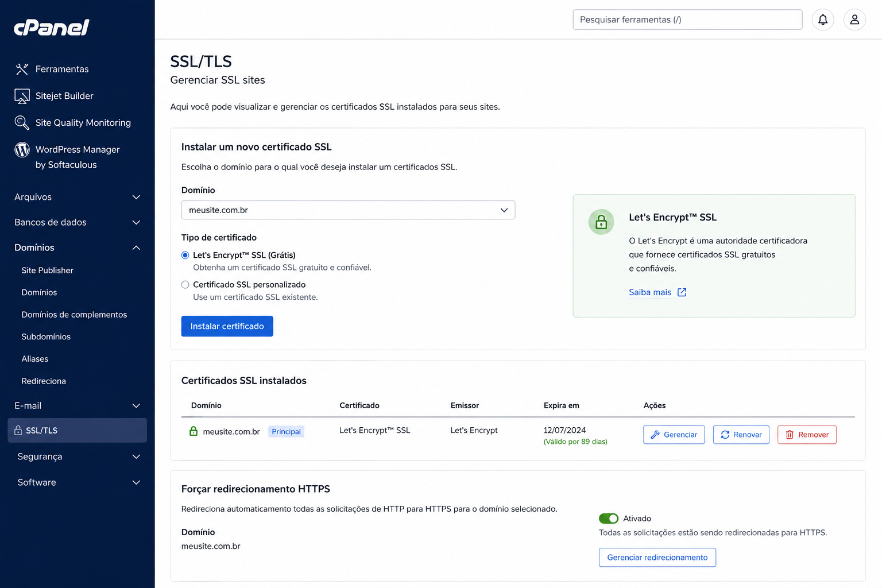This screenshot has height=588, width=882.
Task: Click the green Let's Encrypt padlock icon
Action: click(601, 222)
